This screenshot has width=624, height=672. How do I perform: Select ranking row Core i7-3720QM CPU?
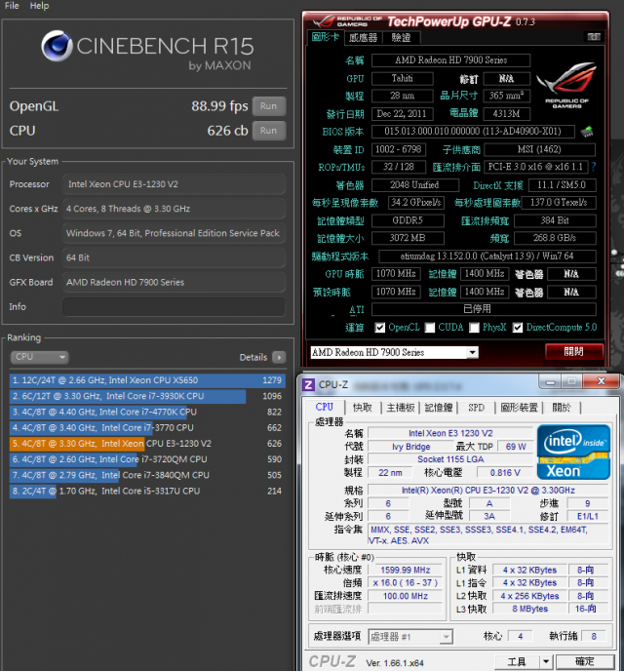point(147,459)
